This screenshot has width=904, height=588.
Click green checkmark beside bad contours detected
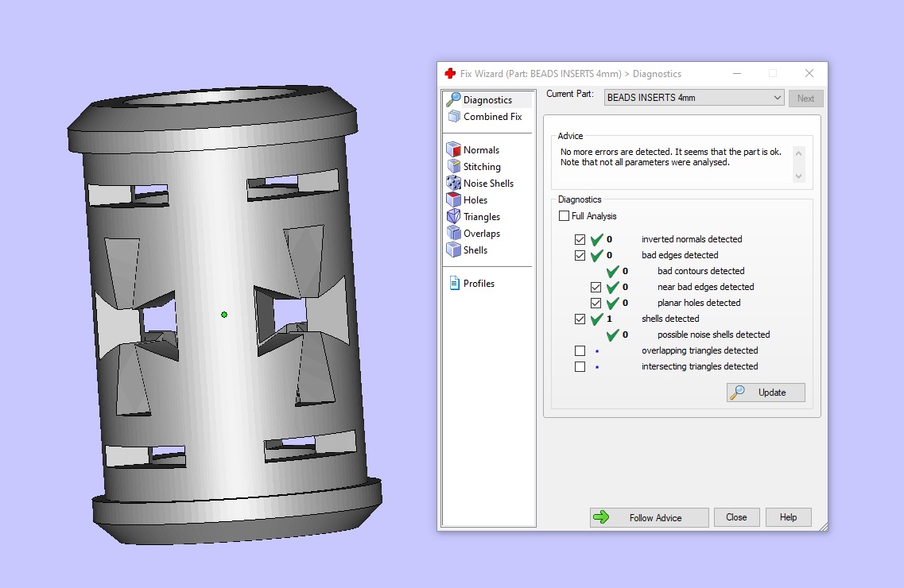[613, 271]
